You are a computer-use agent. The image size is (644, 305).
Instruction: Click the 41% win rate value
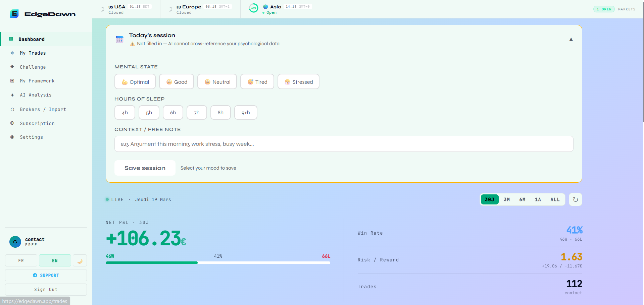574,230
